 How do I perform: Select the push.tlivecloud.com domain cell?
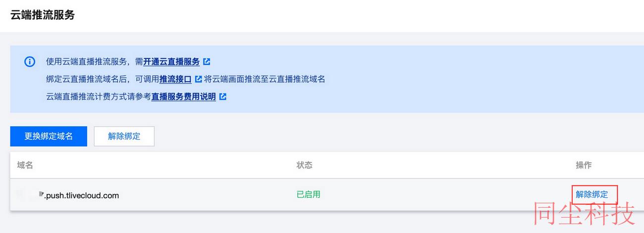click(x=68, y=195)
